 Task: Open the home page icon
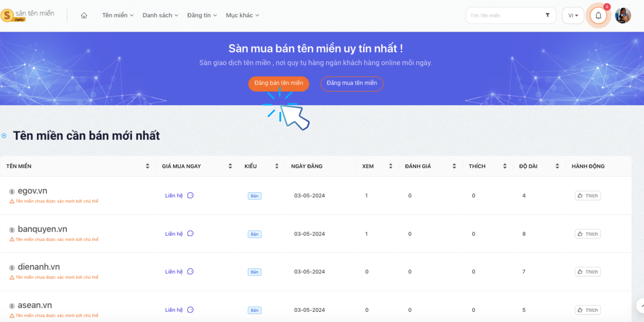pyautogui.click(x=84, y=15)
